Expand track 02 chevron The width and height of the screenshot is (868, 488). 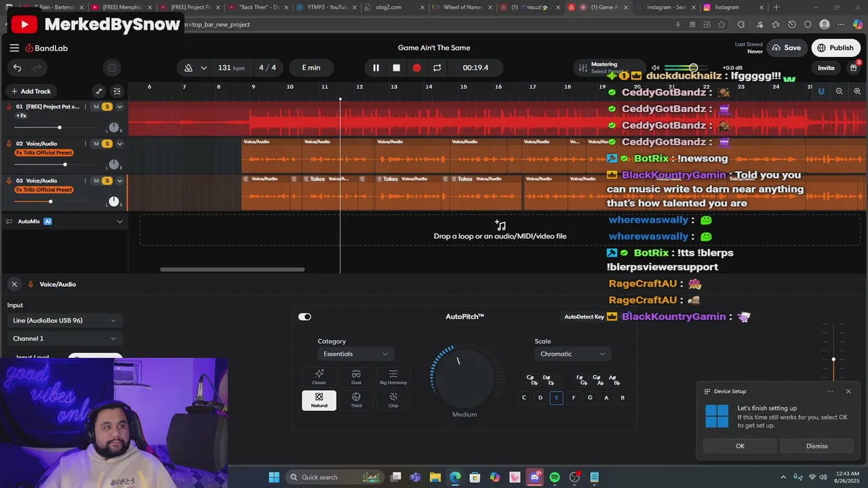[120, 144]
